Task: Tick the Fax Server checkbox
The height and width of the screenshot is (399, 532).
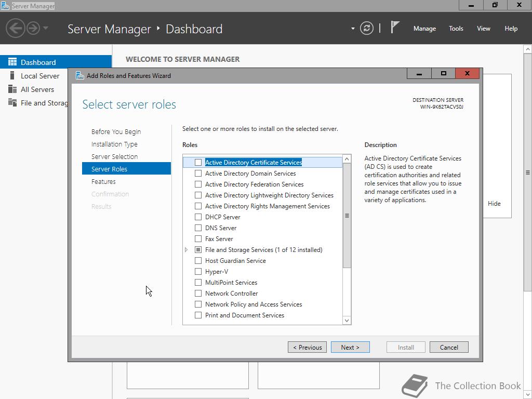Action: (x=198, y=239)
